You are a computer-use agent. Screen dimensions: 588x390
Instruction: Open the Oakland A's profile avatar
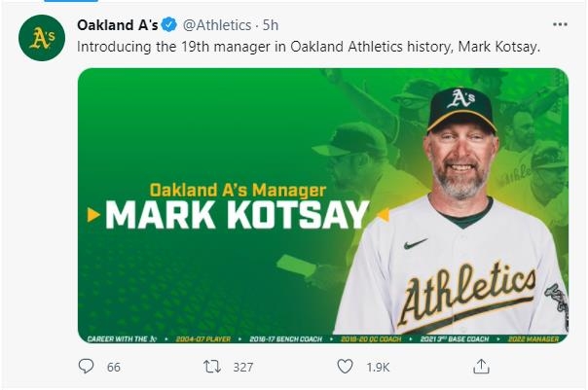[42, 38]
